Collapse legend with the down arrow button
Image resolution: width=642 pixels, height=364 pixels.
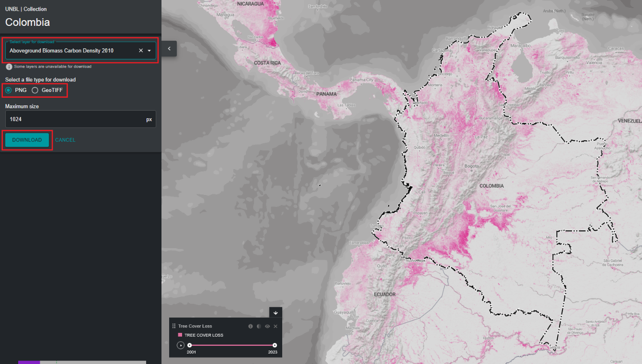(x=275, y=313)
